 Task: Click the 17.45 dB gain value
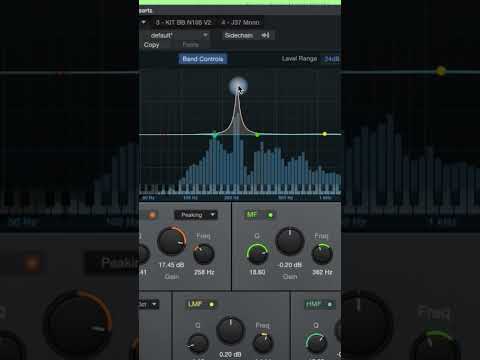[171, 265]
